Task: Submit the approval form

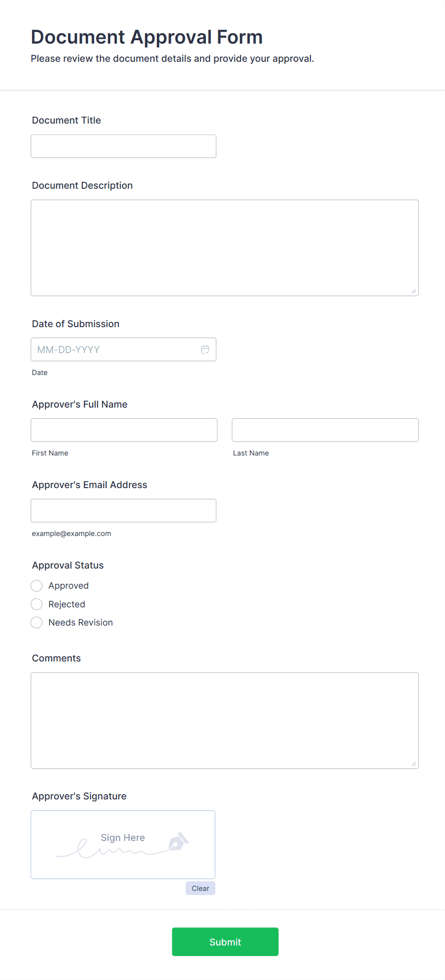Action: [225, 942]
